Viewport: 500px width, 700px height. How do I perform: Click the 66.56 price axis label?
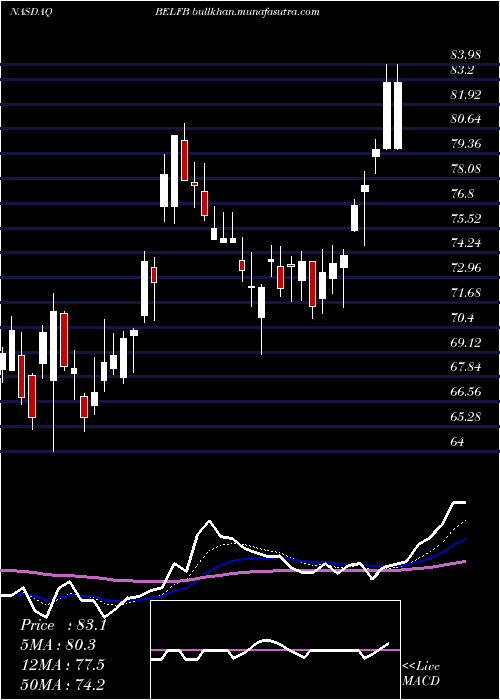tap(466, 392)
